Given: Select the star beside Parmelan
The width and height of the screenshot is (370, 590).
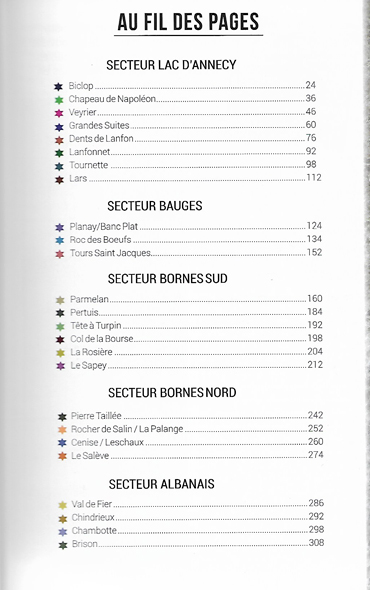Looking at the screenshot, I should 60,300.
